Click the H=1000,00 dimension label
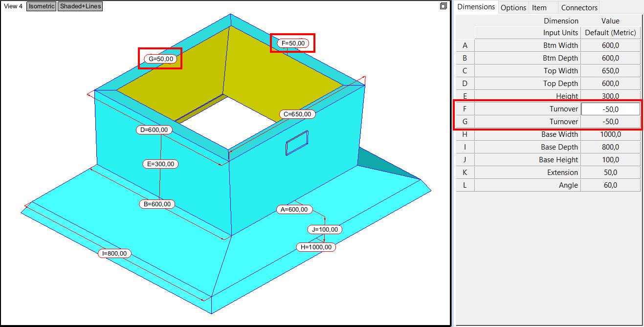The image size is (644, 327). point(315,247)
